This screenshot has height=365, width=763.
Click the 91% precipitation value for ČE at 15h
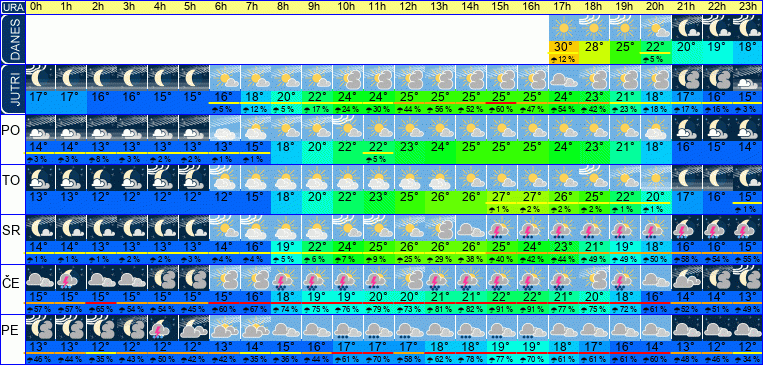point(502,308)
